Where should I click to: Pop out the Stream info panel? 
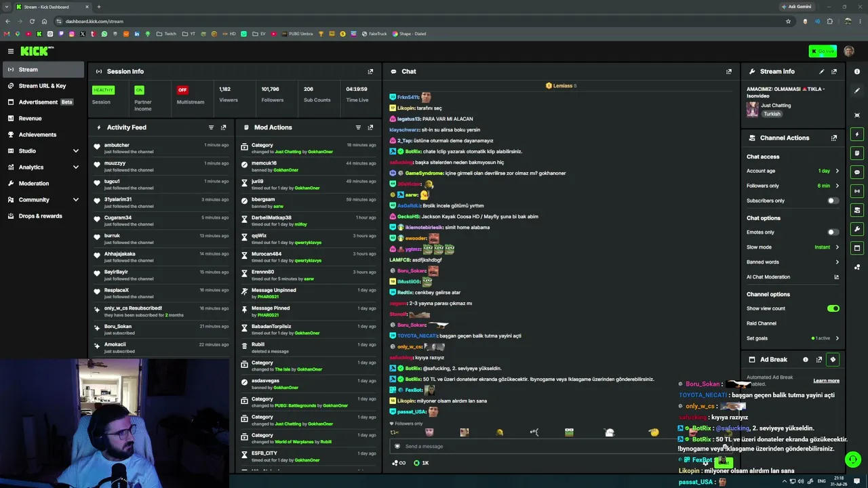(x=834, y=71)
